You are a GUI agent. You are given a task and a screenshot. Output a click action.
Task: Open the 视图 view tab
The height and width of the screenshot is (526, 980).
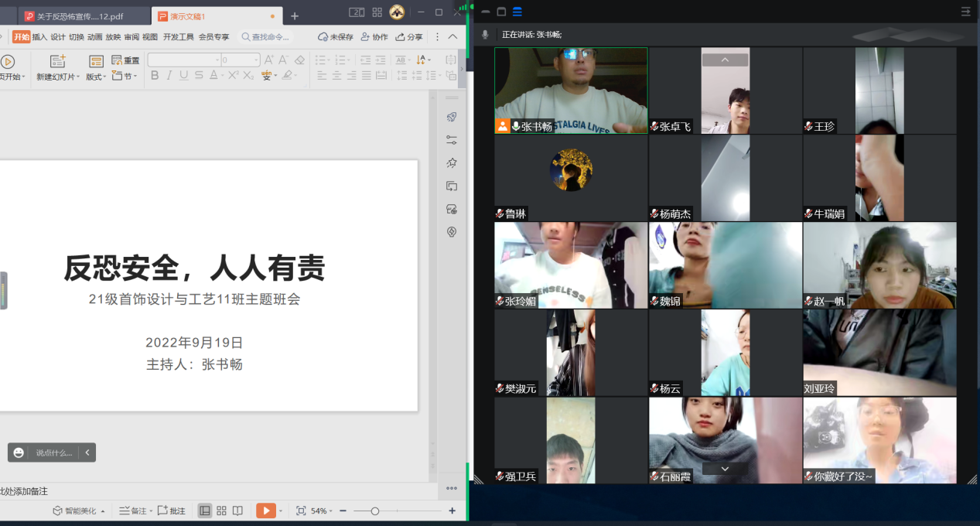point(150,37)
